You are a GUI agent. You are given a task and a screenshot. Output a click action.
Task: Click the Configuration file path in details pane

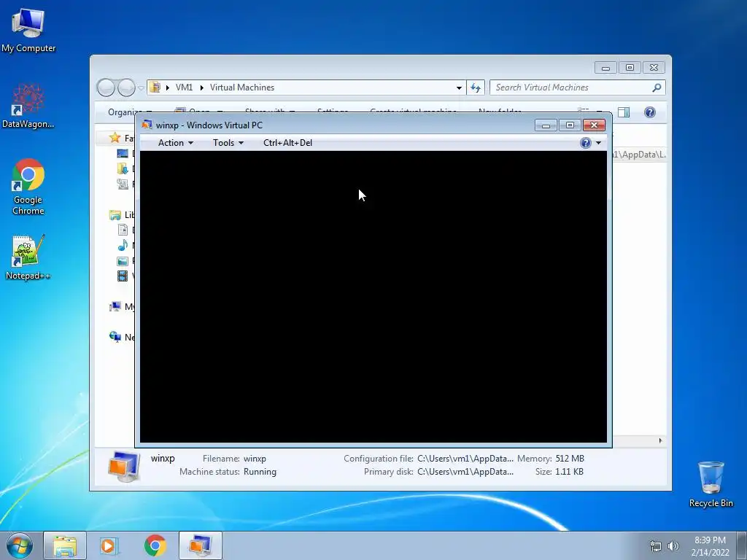[465, 459]
